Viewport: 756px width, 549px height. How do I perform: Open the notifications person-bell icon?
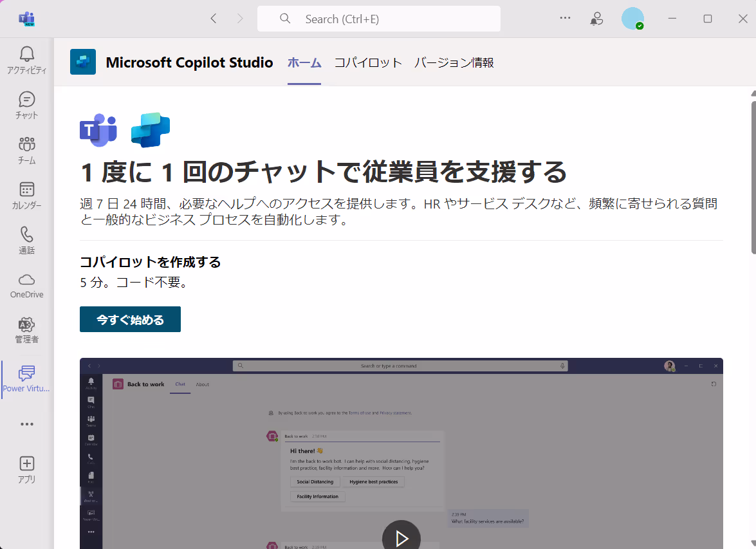[596, 19]
